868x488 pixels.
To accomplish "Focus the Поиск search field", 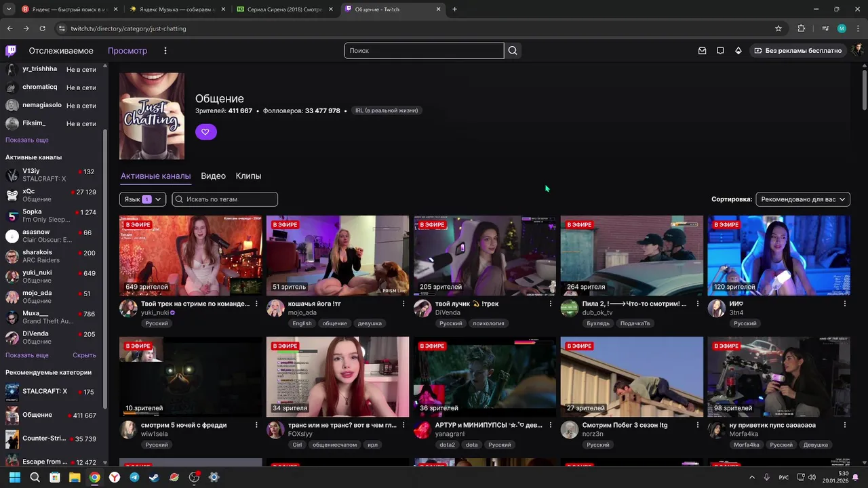I will tap(424, 51).
